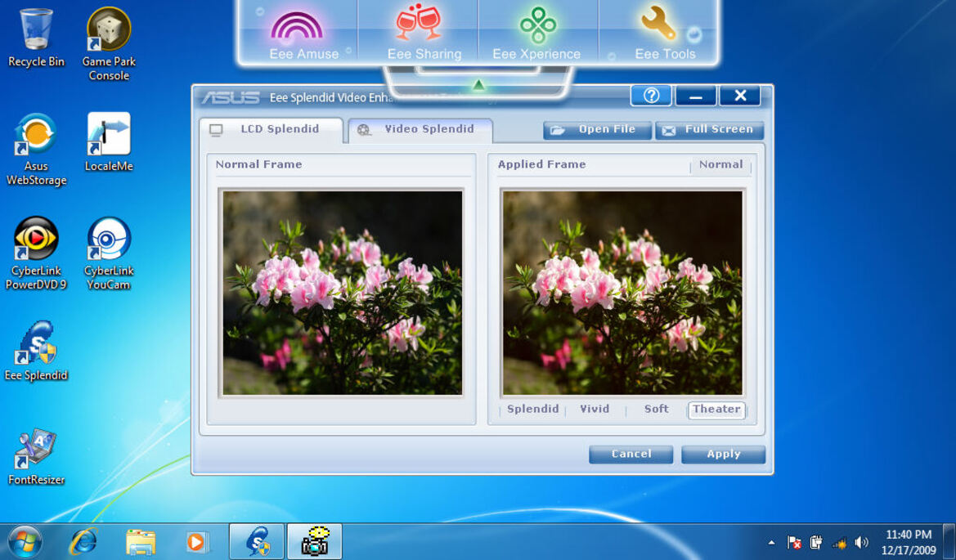Switch to the Video Splendid tab
Image resolution: width=956 pixels, height=560 pixels.
pos(420,130)
